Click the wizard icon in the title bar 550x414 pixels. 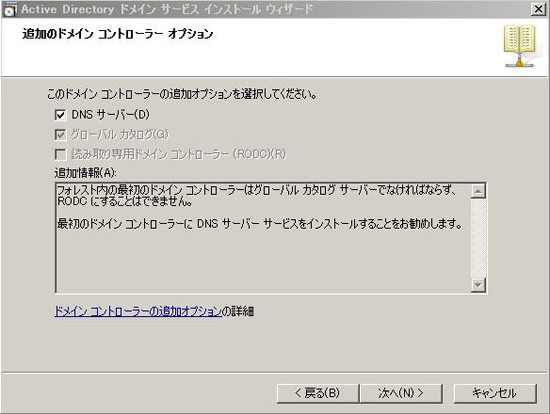pos(10,9)
